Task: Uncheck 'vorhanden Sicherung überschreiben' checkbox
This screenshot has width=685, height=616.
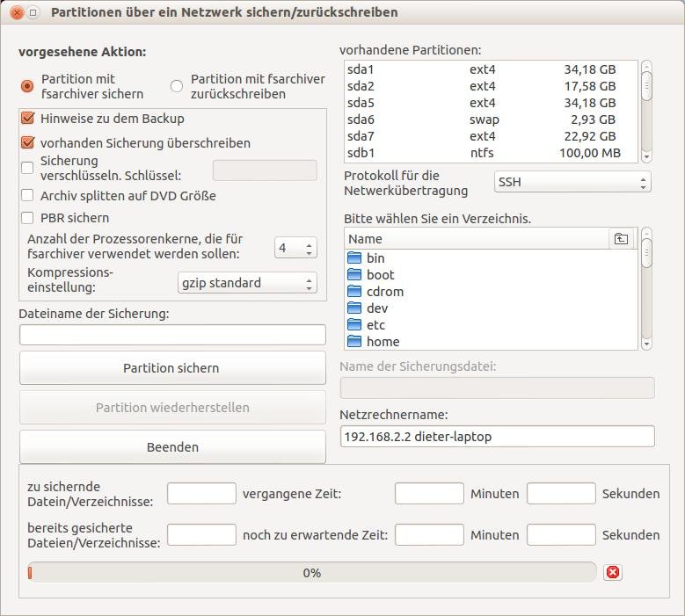Action: 27,142
